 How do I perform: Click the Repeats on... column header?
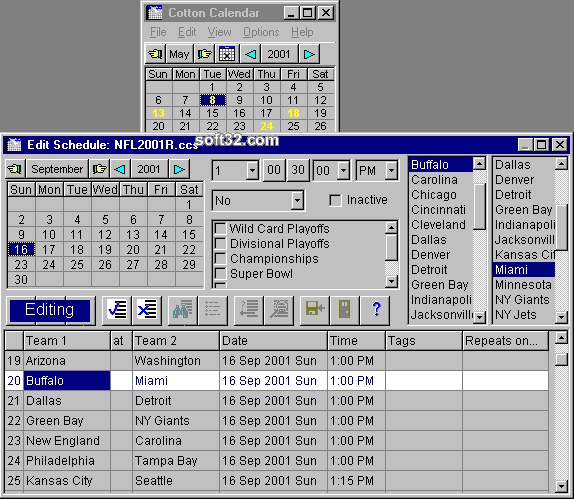pos(505,341)
